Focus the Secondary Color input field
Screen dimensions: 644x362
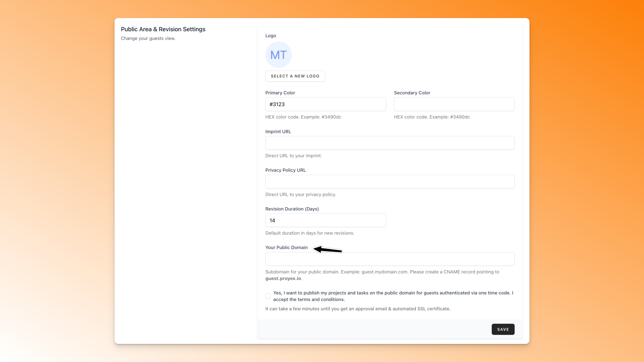click(454, 104)
